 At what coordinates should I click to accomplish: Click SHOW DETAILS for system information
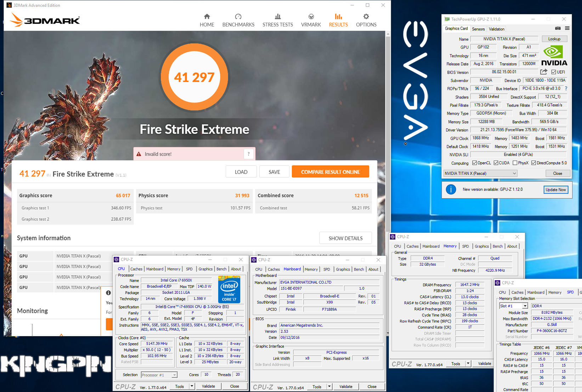345,238
